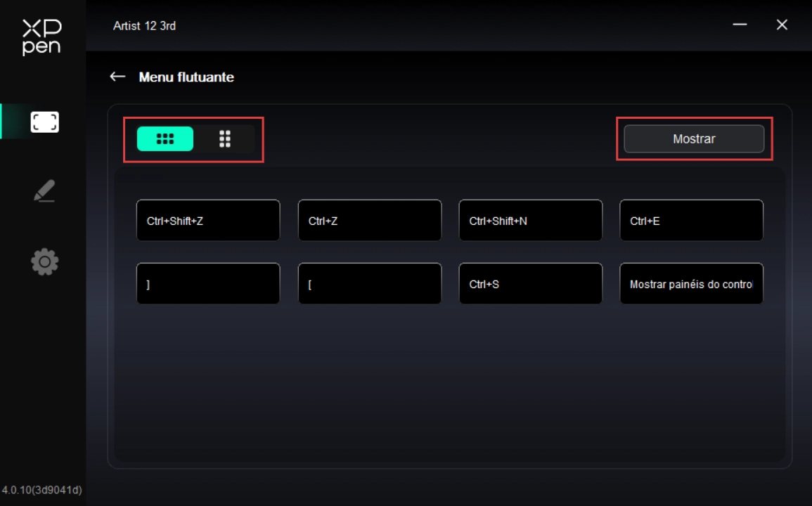Select the vertical grid layout toggle
812x506 pixels.
pos(225,139)
